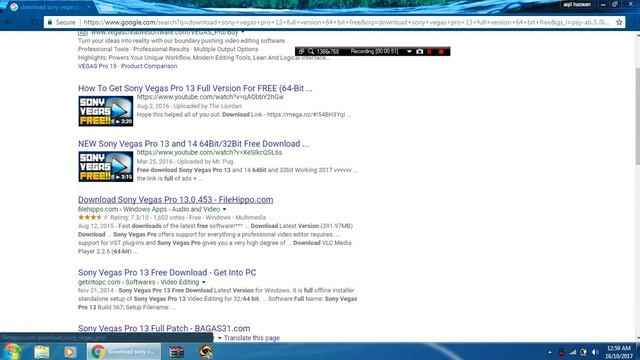Click the red tray icon
This screenshot has height=360, width=640.
coord(562,352)
